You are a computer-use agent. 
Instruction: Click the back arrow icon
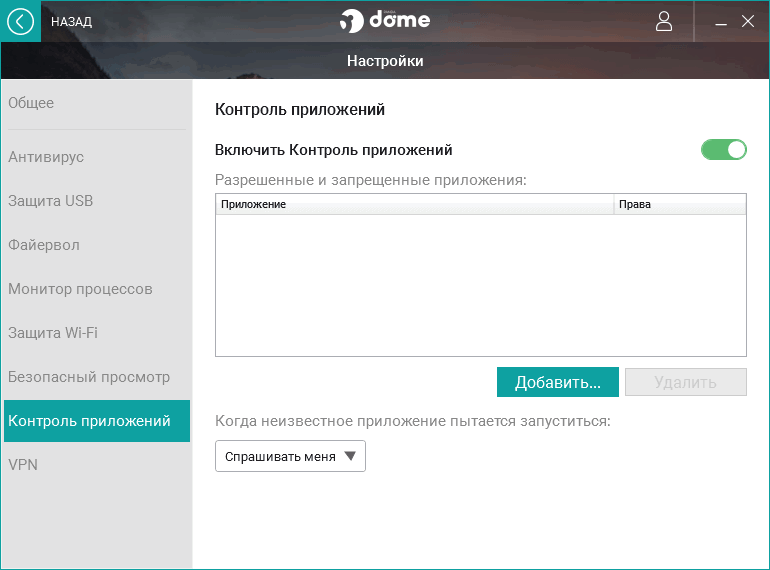(x=20, y=21)
